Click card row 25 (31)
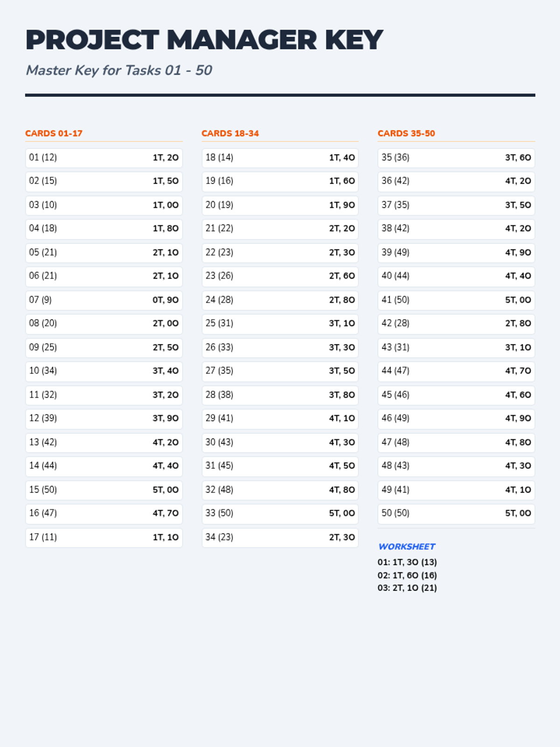This screenshot has width=560, height=747. click(x=280, y=324)
